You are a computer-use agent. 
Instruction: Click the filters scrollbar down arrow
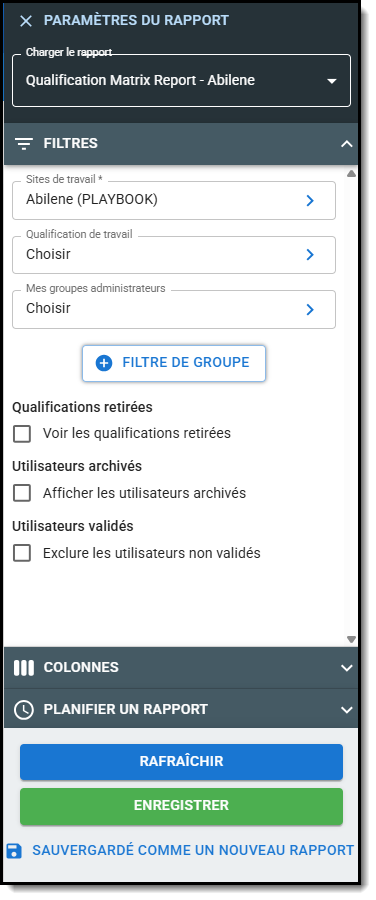351,639
